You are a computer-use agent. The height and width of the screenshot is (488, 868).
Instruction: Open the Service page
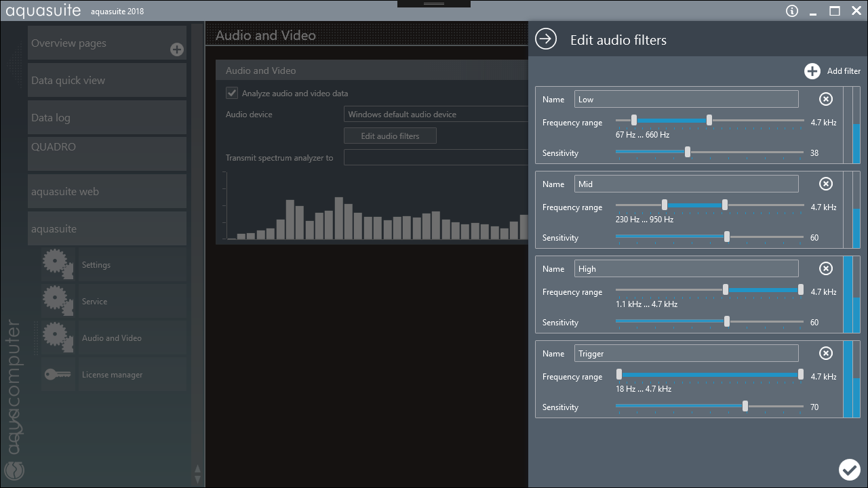click(x=132, y=301)
